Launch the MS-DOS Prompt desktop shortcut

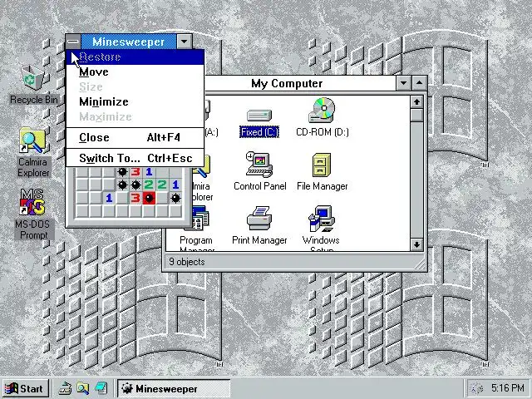coord(33,214)
